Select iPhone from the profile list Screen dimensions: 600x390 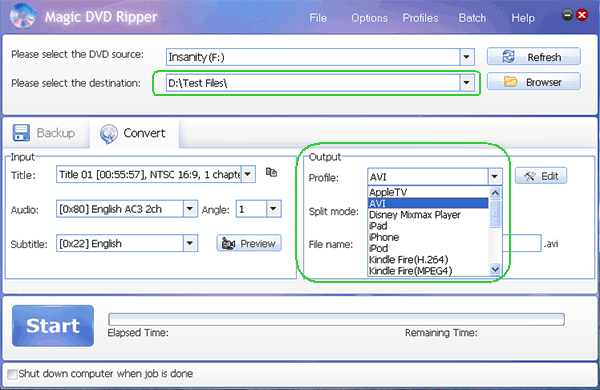[428, 237]
